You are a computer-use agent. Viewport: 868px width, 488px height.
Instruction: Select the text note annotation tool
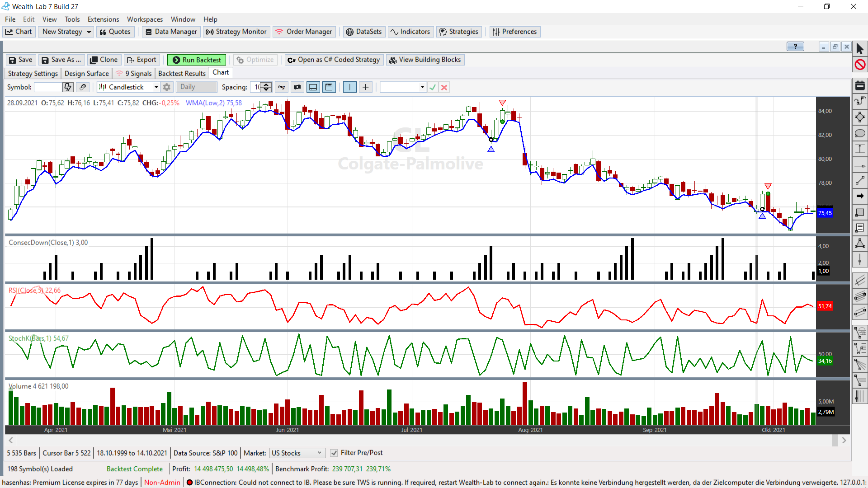tap(860, 228)
